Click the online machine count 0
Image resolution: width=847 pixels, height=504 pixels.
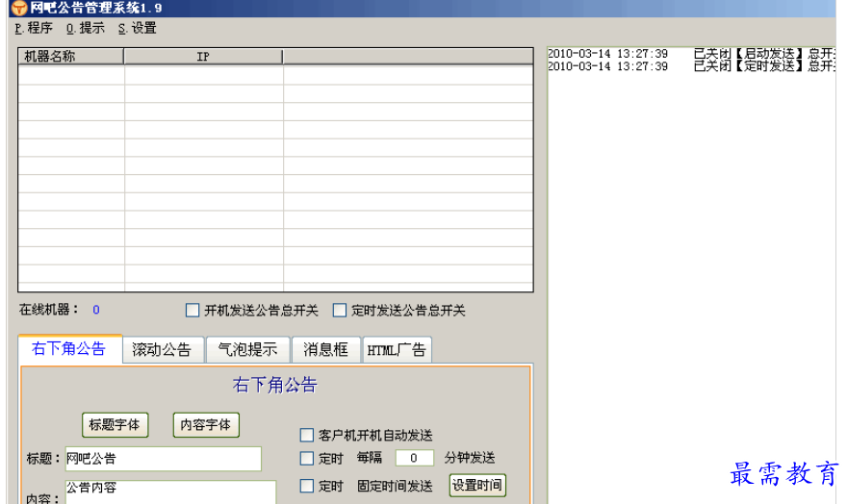[96, 310]
